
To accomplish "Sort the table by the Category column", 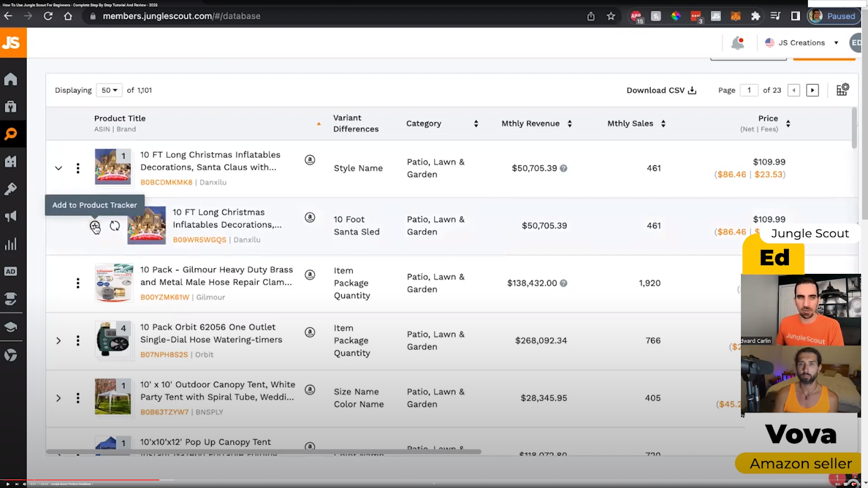I will (x=476, y=124).
